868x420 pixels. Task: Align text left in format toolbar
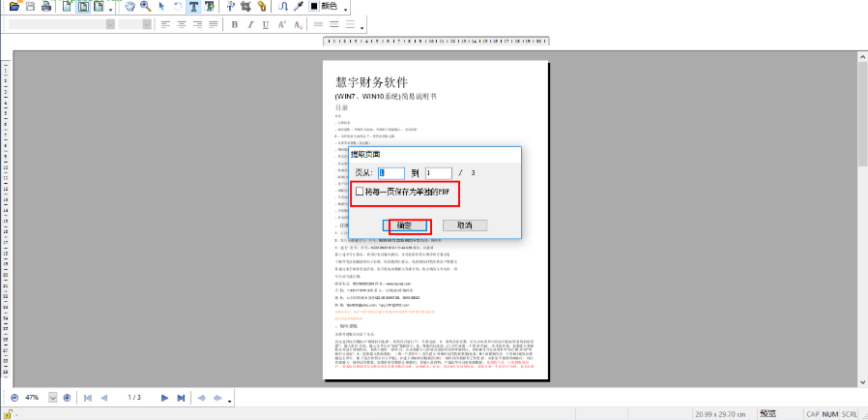pos(165,24)
